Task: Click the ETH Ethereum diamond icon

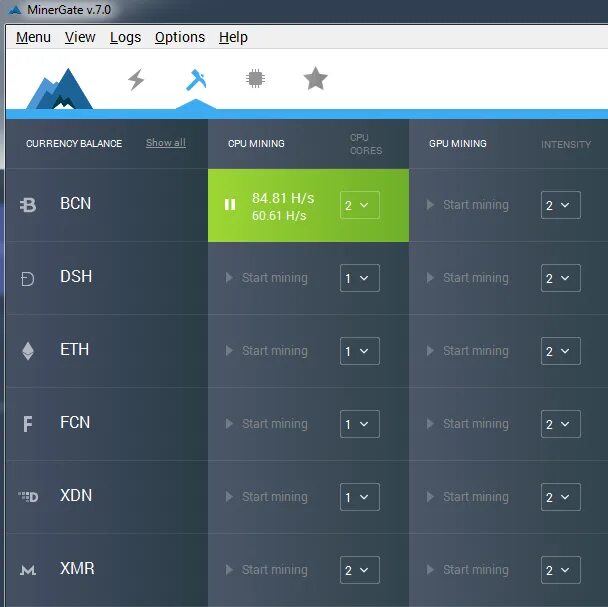Action: click(x=28, y=351)
